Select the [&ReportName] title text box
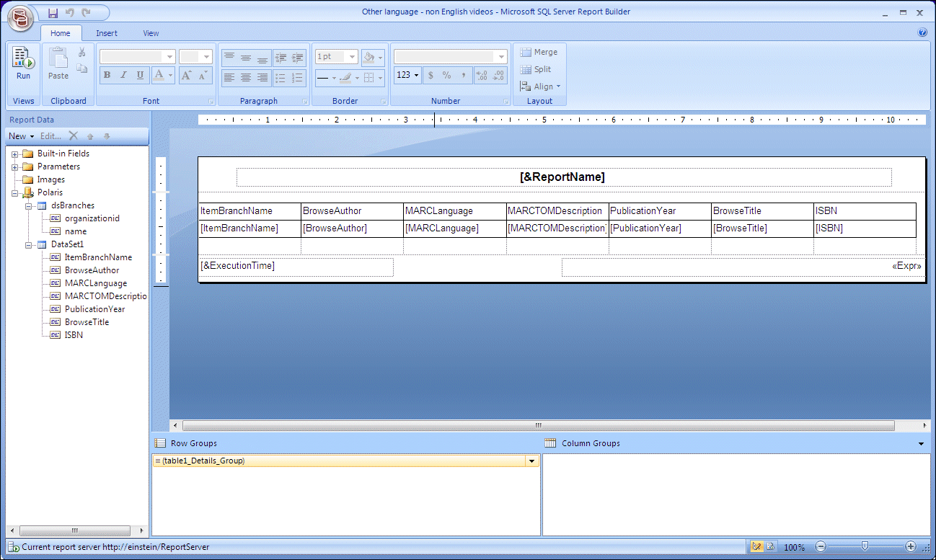 click(x=562, y=177)
